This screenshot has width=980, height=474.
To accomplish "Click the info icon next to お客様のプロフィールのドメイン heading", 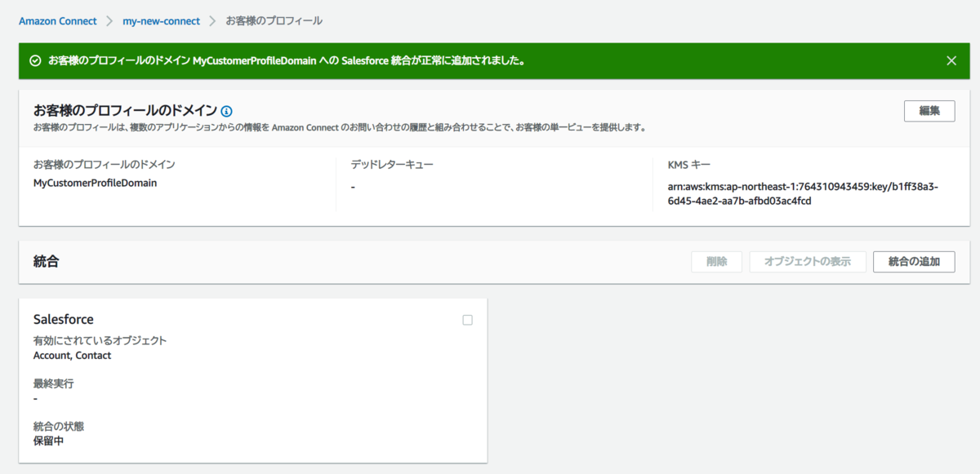I will (x=227, y=111).
